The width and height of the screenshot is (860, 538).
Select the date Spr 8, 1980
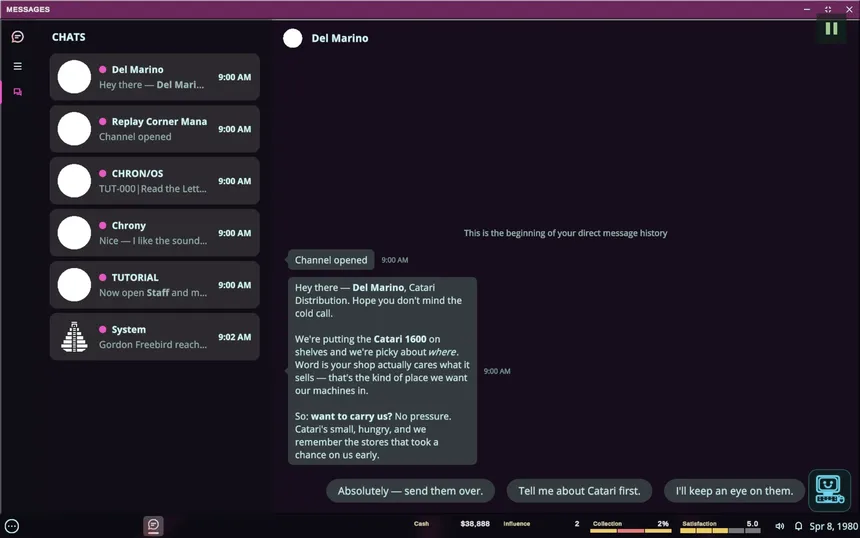[x=834, y=526]
